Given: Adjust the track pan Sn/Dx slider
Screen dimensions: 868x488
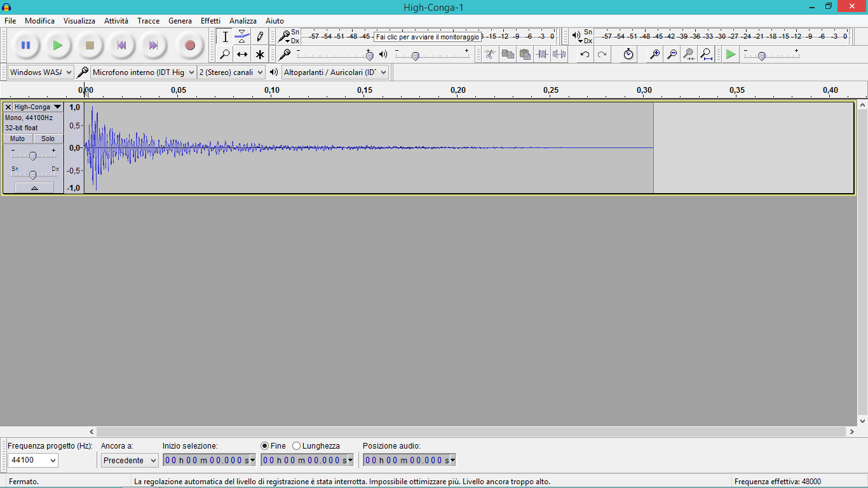Looking at the screenshot, I should click(33, 174).
